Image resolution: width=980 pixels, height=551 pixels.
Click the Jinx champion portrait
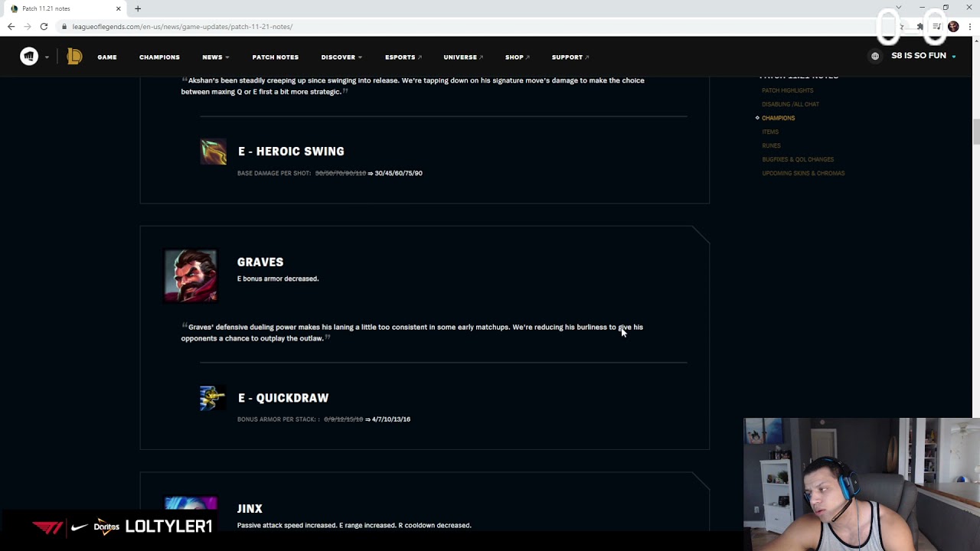click(x=191, y=503)
